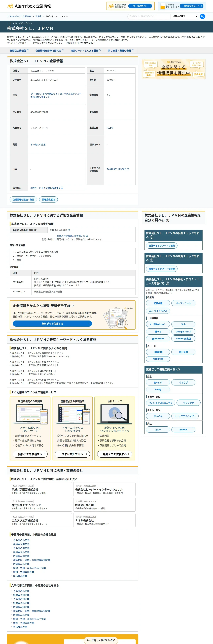
Task: Expand the 詳細な企業情報 menu
Action: coord(20,51)
